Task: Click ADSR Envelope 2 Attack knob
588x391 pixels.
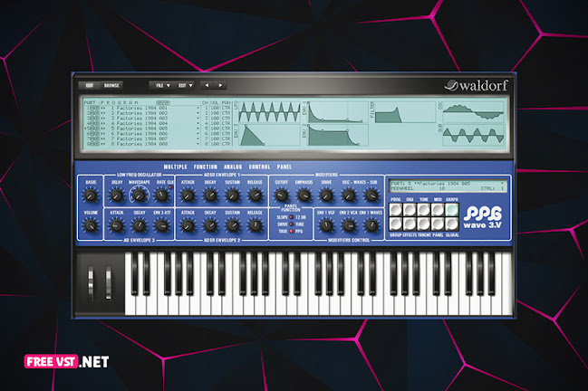Action: tap(188, 225)
